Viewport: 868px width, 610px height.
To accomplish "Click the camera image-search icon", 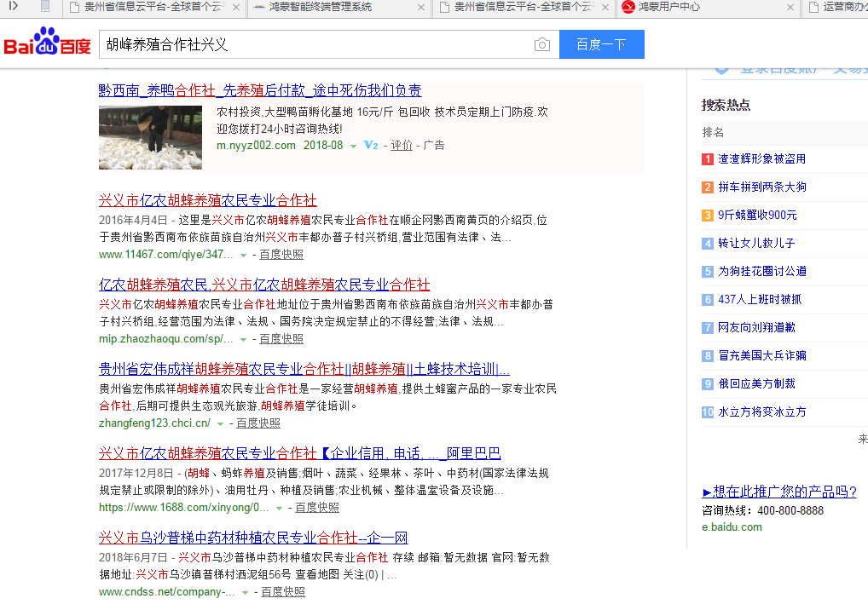I will (542, 45).
